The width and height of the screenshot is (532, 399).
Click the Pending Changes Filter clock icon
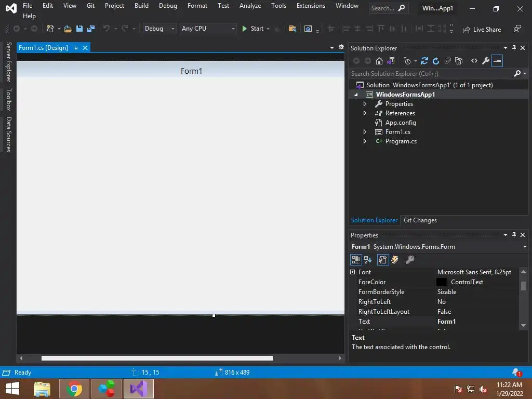pos(407,61)
